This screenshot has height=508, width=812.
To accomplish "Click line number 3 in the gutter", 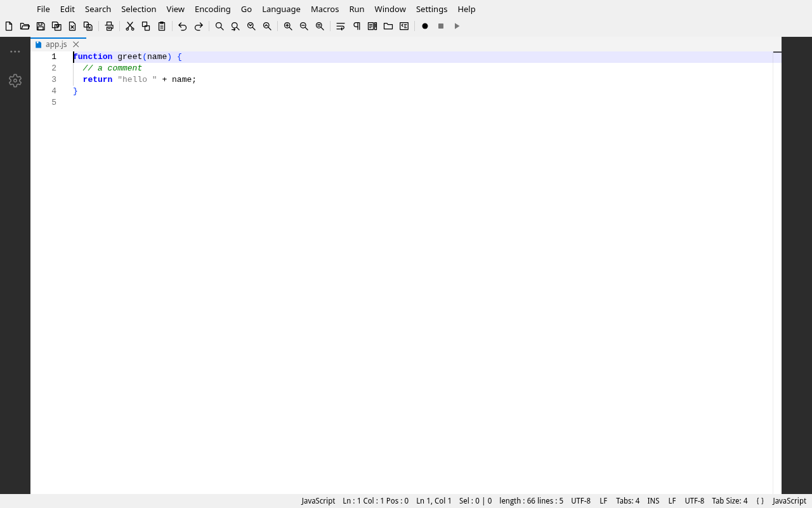I will [54, 79].
